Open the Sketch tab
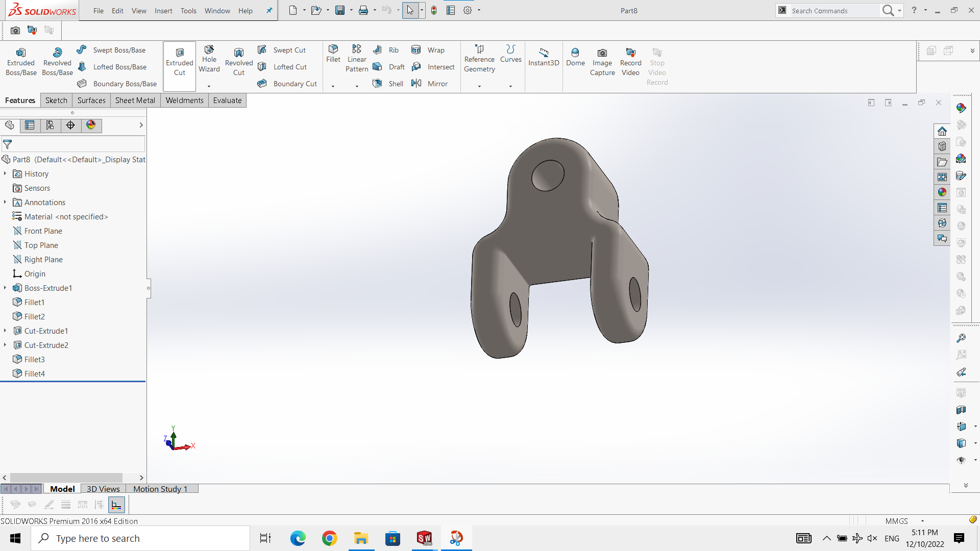The image size is (980, 551). click(x=56, y=101)
